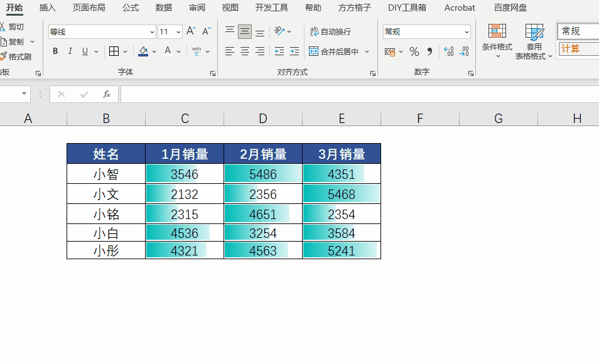Switch to 页面布局 tab
Image resolution: width=599 pixels, height=364 pixels.
89,8
